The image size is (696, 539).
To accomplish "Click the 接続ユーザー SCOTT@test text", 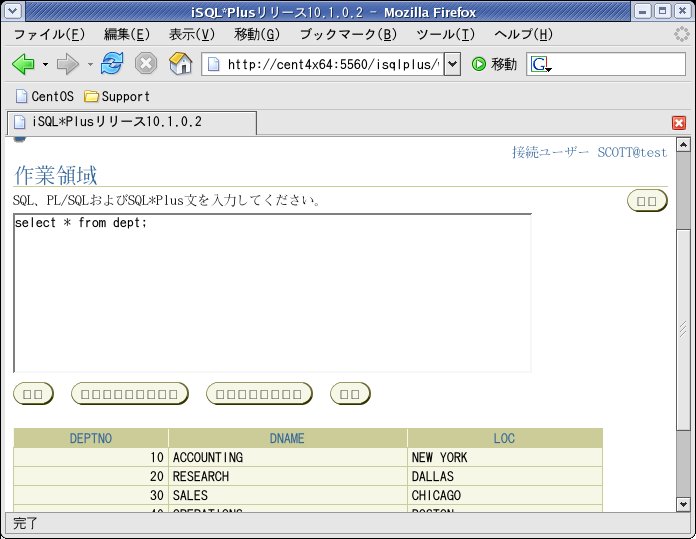I will pos(589,152).
